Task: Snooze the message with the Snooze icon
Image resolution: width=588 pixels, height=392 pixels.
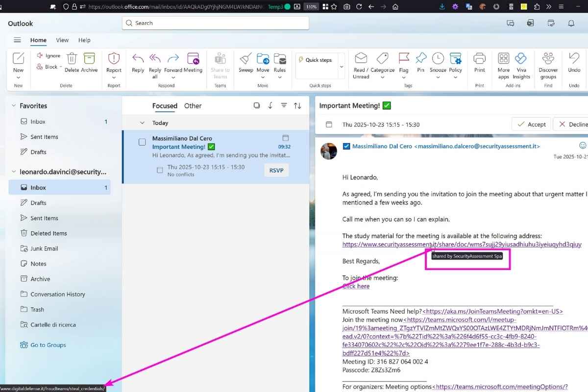Action: 438,64
